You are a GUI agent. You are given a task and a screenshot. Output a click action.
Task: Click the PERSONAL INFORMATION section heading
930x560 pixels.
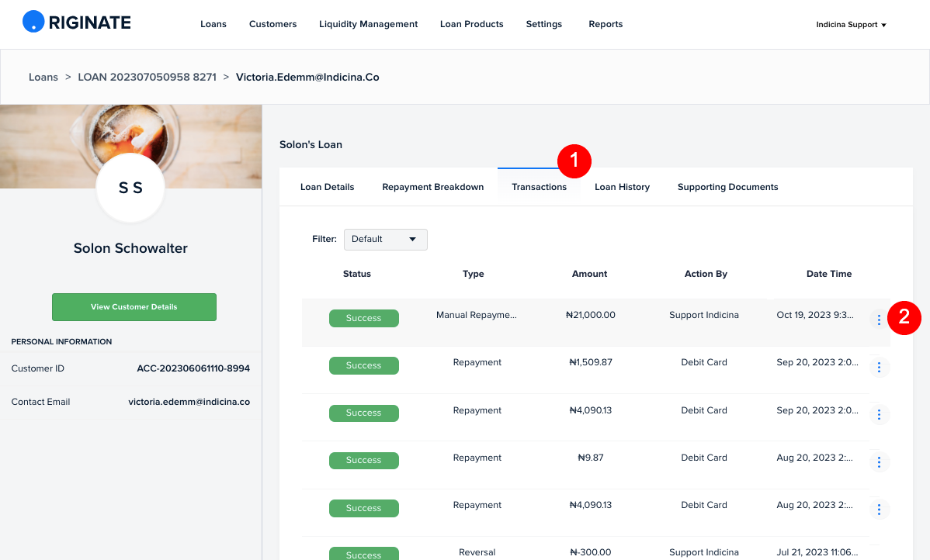click(61, 342)
